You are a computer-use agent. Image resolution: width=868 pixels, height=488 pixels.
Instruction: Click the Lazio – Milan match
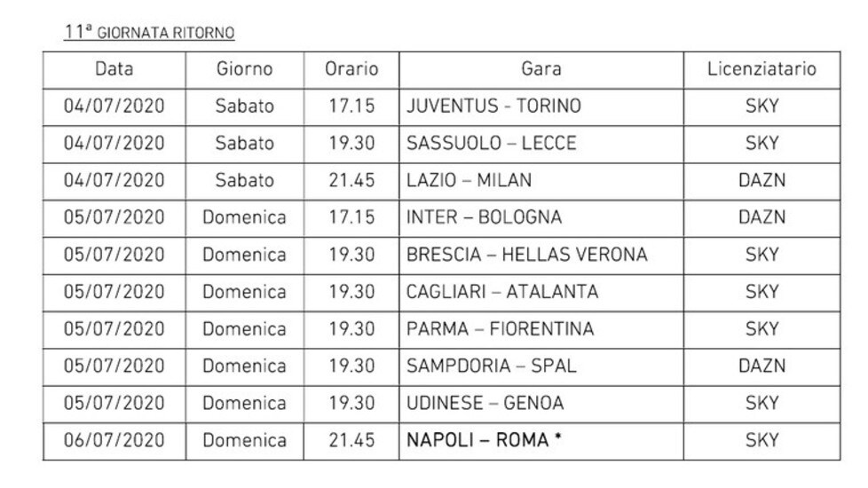469,180
